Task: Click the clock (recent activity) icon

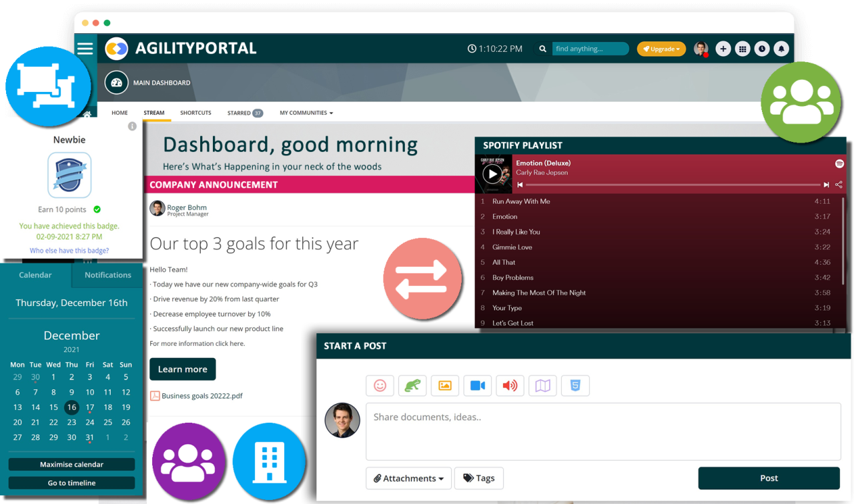Action: [x=762, y=48]
